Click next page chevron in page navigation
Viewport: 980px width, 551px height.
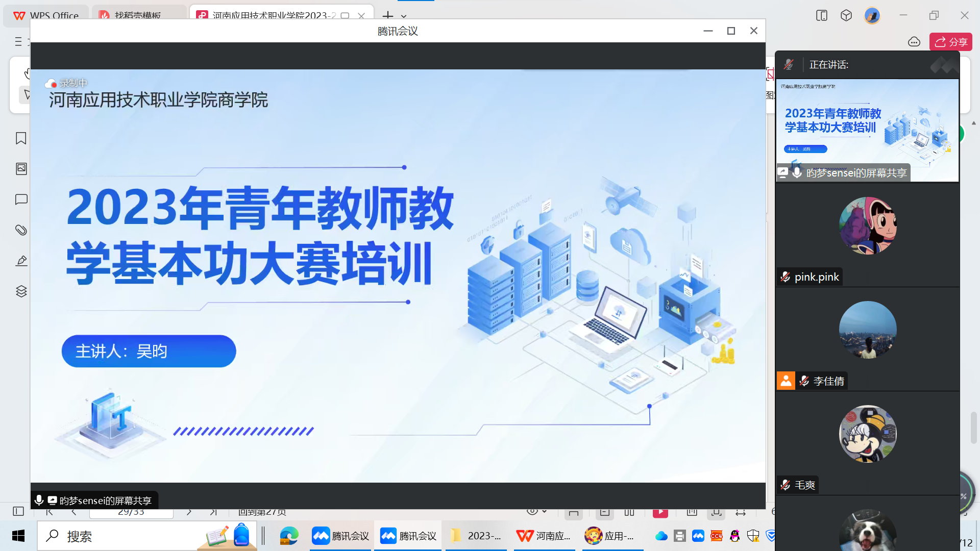189,512
